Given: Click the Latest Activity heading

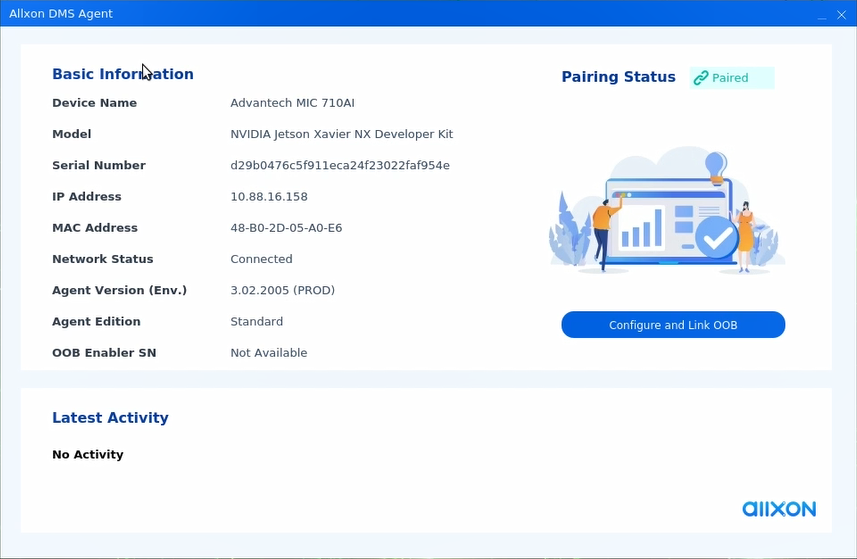Looking at the screenshot, I should (110, 418).
